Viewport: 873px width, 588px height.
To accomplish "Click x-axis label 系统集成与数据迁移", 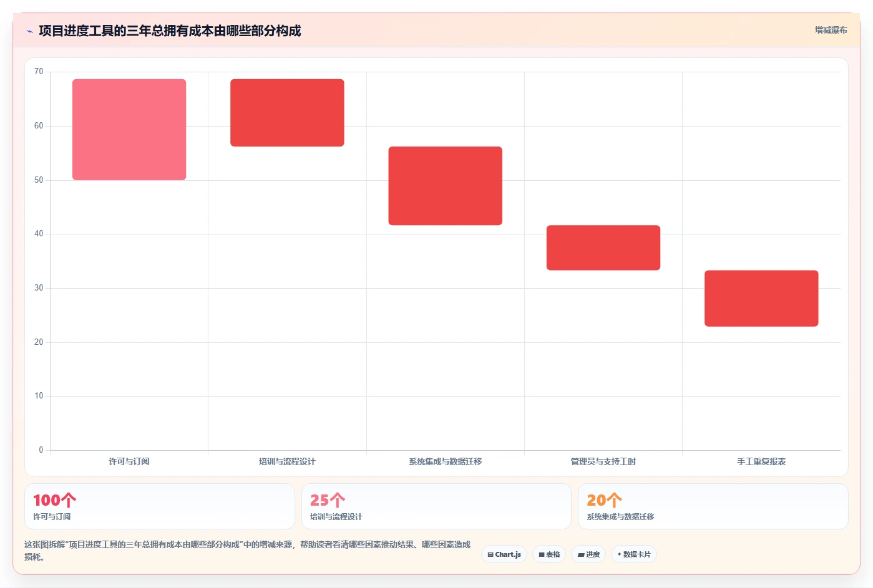I will (x=446, y=461).
